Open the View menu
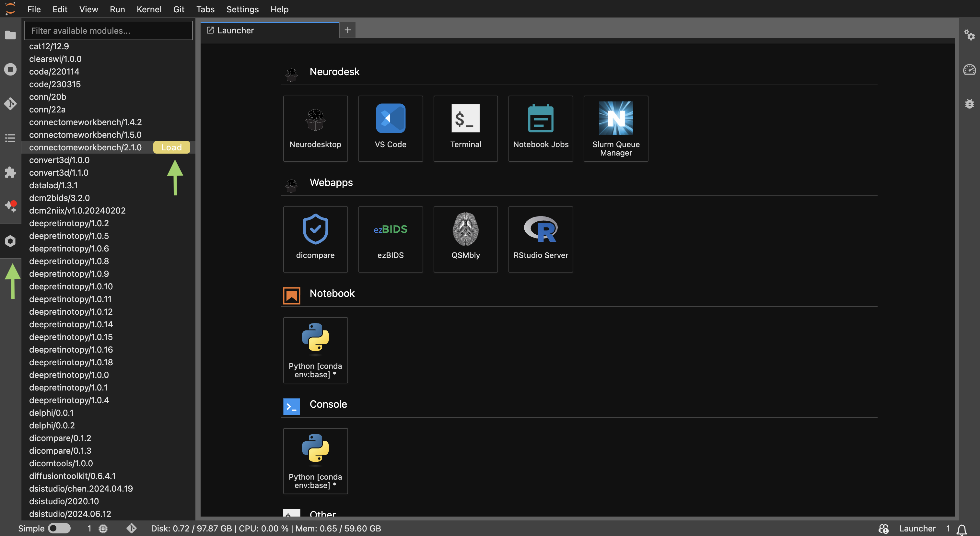This screenshot has width=980, height=536. pyautogui.click(x=89, y=9)
